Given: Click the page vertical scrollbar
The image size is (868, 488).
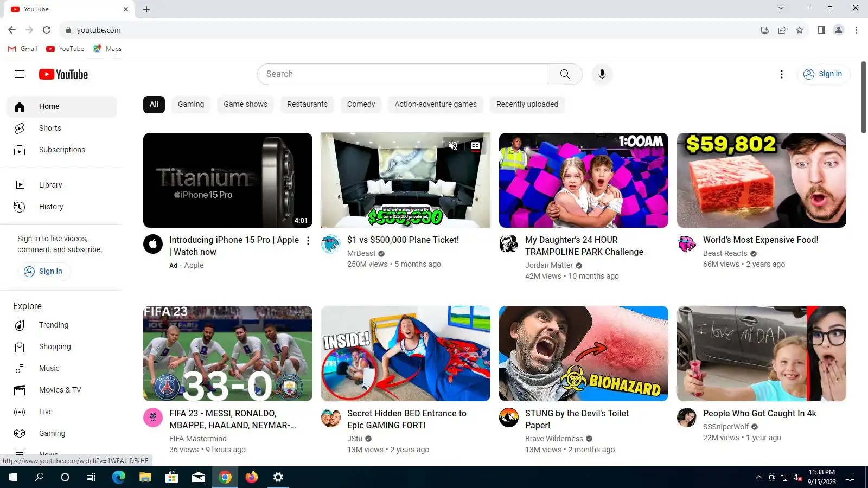Looking at the screenshot, I should click(x=864, y=98).
